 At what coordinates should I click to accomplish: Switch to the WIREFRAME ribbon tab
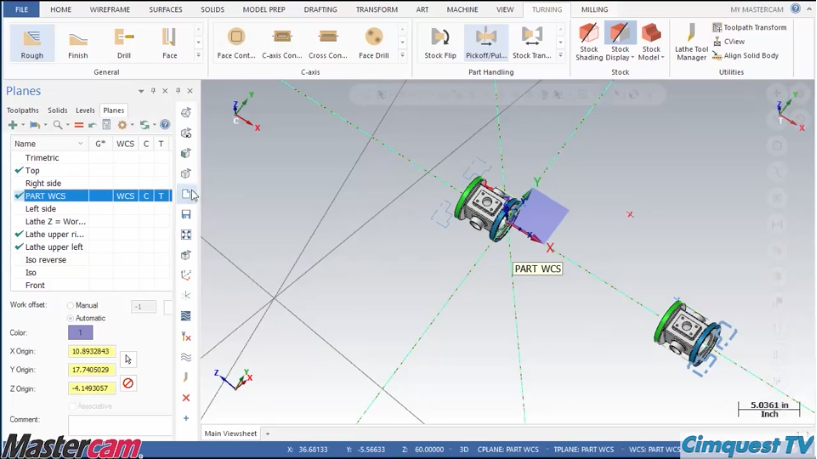coord(109,9)
